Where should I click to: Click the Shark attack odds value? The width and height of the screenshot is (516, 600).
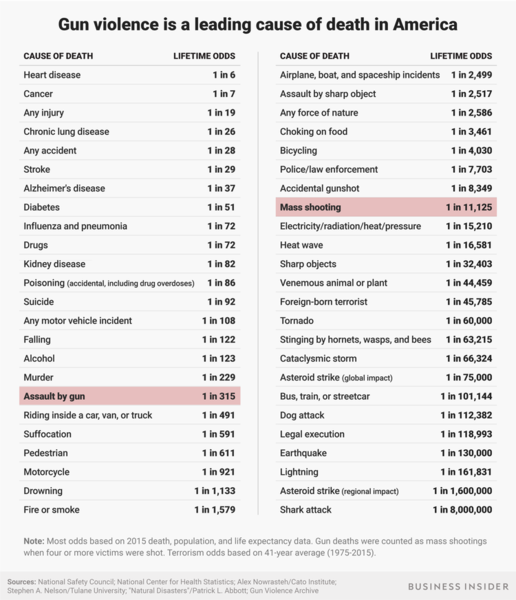tap(462, 510)
